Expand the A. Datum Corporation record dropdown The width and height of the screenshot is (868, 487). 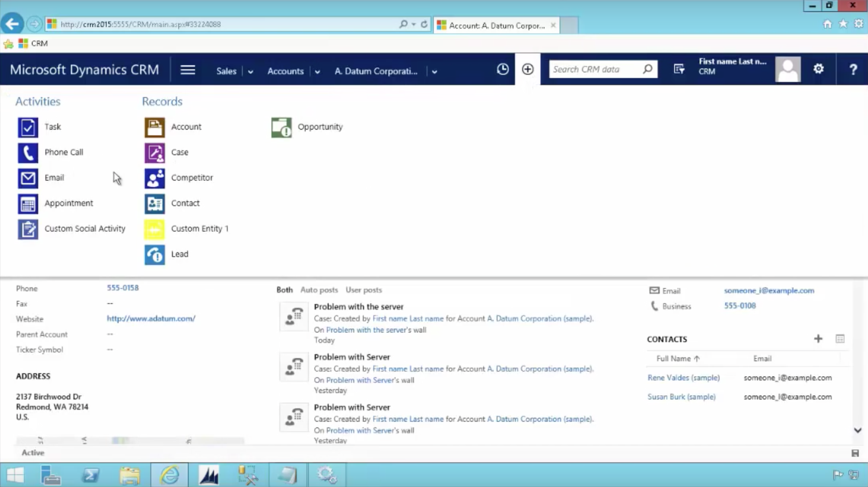434,72
